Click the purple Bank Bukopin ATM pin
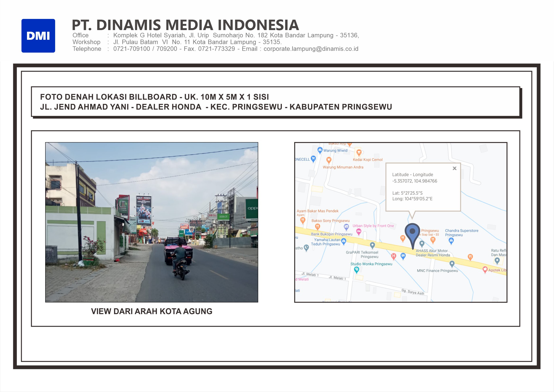The image size is (554, 392). coord(346,227)
